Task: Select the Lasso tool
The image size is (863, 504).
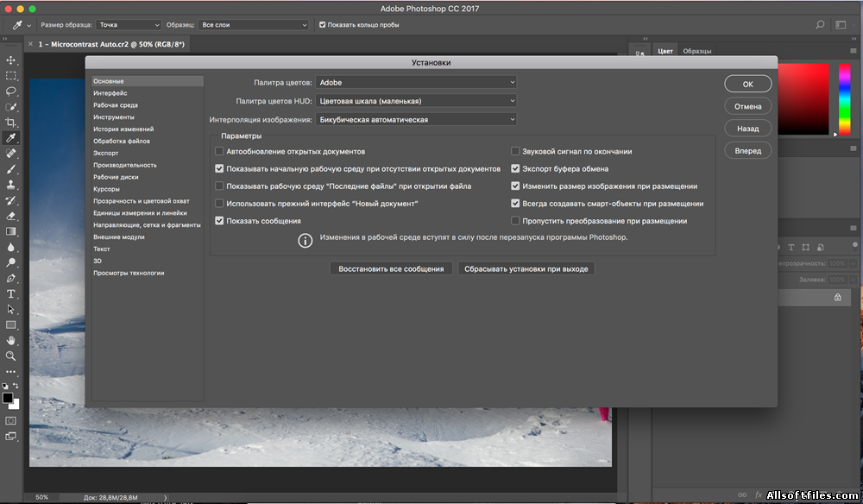Action: [11, 91]
